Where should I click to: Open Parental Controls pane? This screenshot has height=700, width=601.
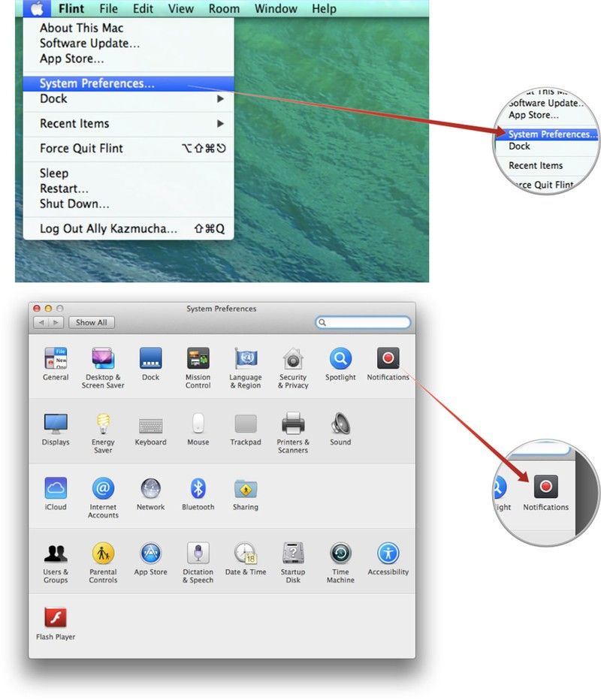click(103, 554)
